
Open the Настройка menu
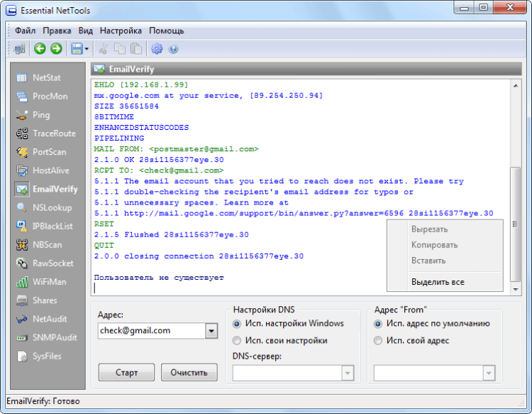(121, 31)
